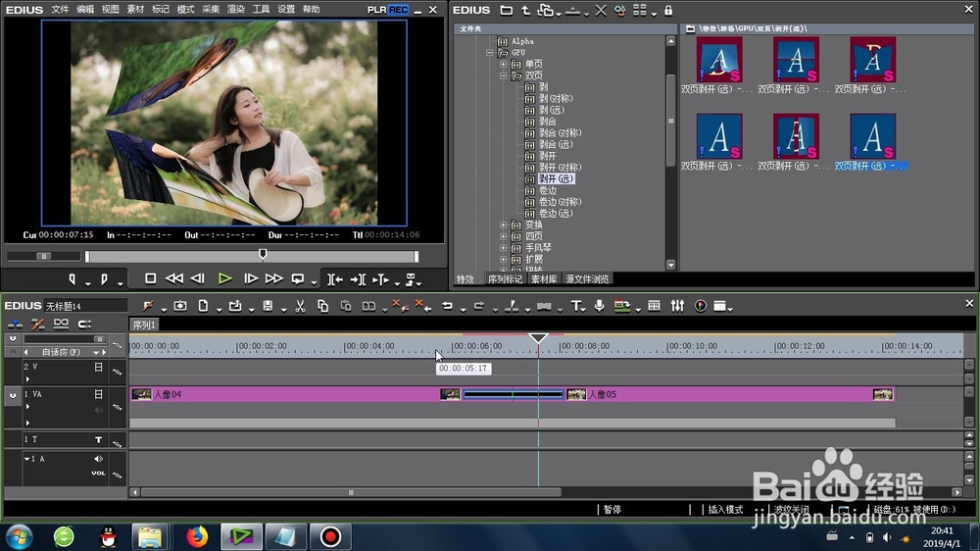Click the Set In point icon in player

tap(72, 279)
